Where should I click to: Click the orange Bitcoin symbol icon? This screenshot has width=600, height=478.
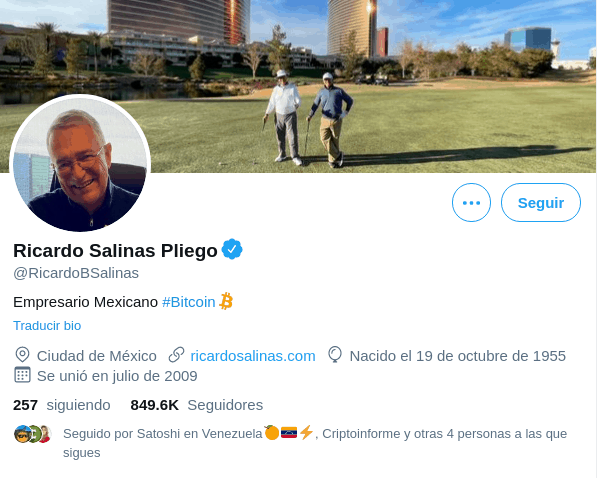[226, 301]
